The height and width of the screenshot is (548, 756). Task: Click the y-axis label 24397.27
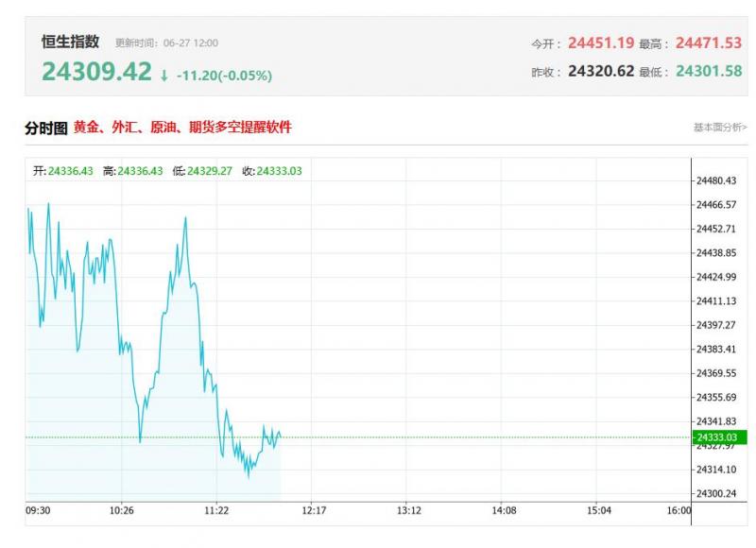(716, 325)
